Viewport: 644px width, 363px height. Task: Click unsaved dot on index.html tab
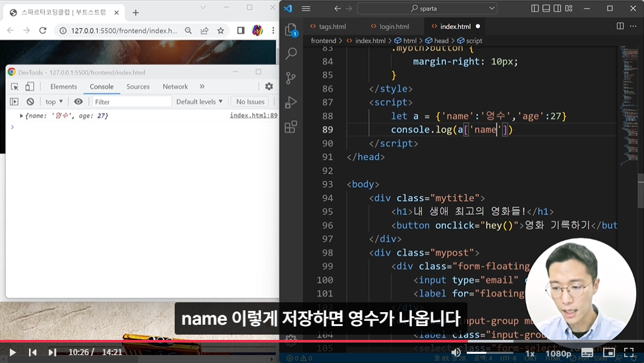point(478,26)
